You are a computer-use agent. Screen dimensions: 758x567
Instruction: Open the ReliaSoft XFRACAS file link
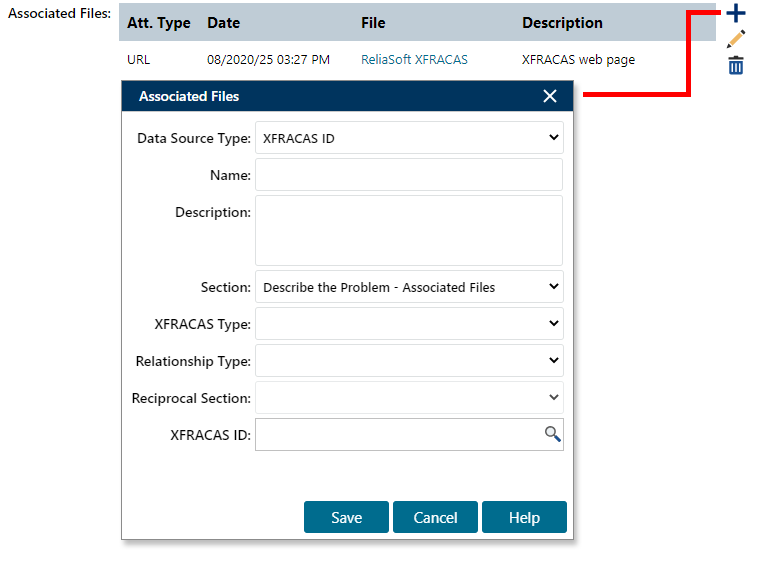click(414, 60)
